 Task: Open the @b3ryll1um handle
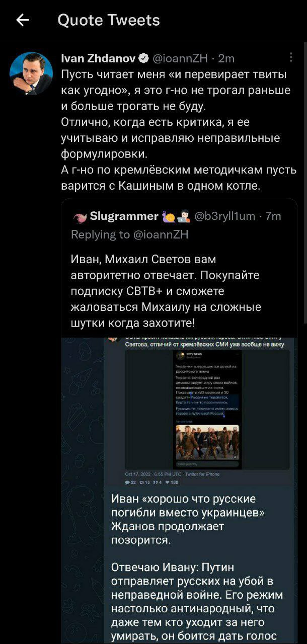[x=224, y=216]
